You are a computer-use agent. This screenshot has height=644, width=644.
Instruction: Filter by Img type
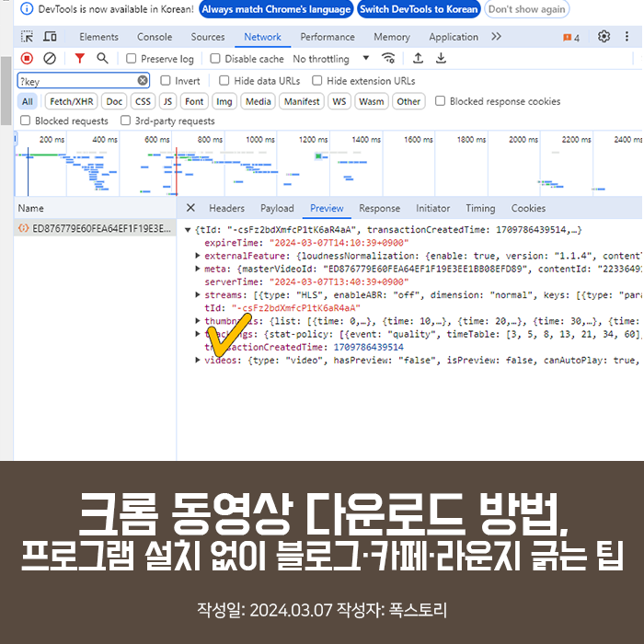click(x=224, y=101)
